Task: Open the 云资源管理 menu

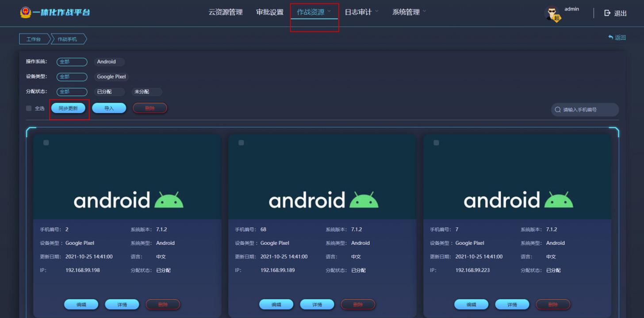Action: (x=226, y=12)
